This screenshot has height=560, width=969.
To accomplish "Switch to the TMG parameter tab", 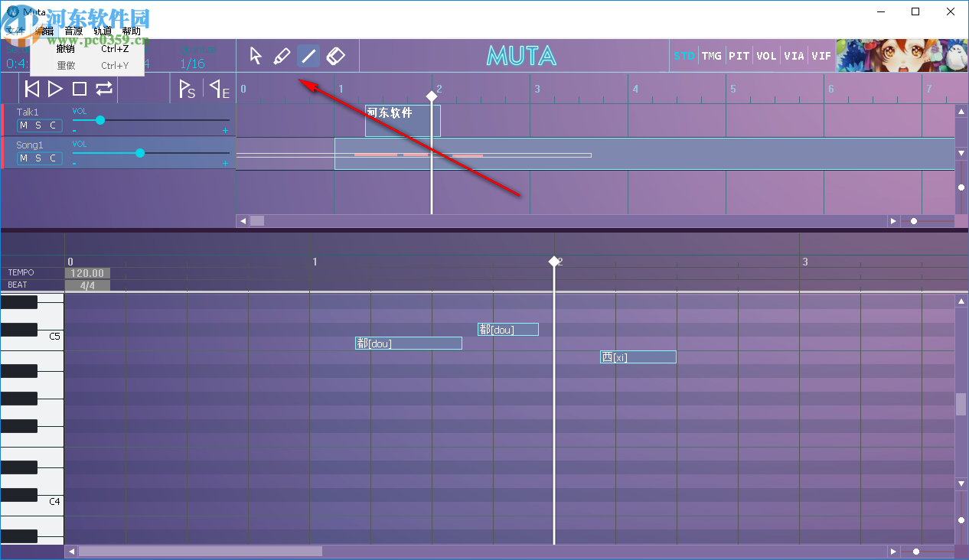I will click(711, 55).
